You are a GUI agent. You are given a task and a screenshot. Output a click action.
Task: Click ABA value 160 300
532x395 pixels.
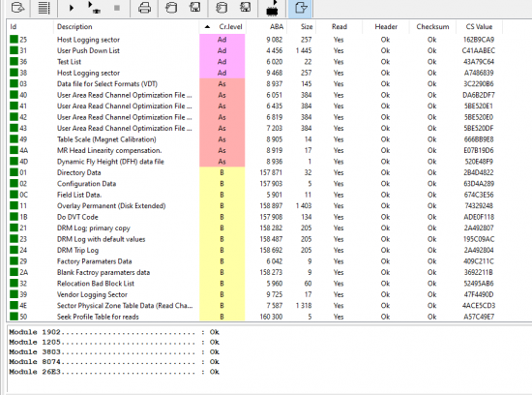pos(271,317)
